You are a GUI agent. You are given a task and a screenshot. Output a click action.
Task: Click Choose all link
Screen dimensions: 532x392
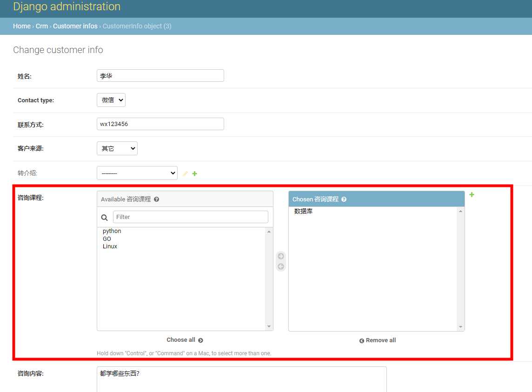click(185, 340)
